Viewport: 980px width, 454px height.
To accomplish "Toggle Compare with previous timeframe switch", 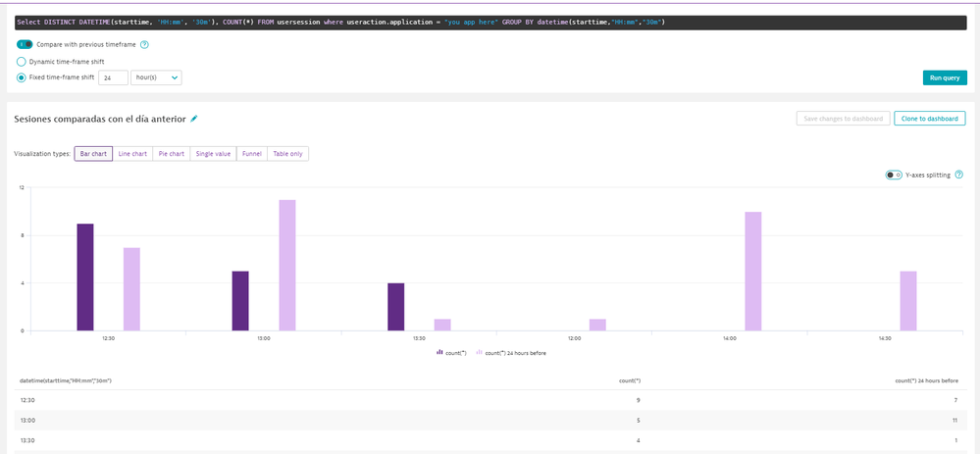I will pyautogui.click(x=25, y=44).
